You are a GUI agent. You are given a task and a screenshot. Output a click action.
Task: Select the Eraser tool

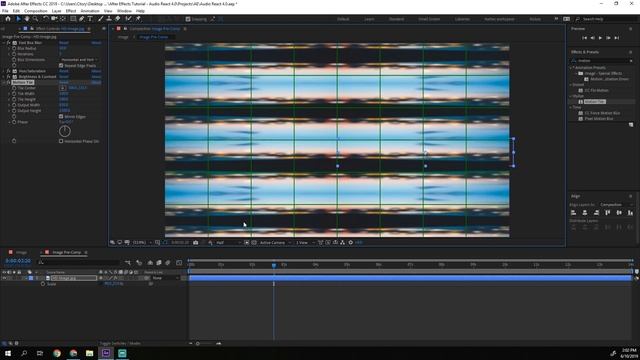118,19
